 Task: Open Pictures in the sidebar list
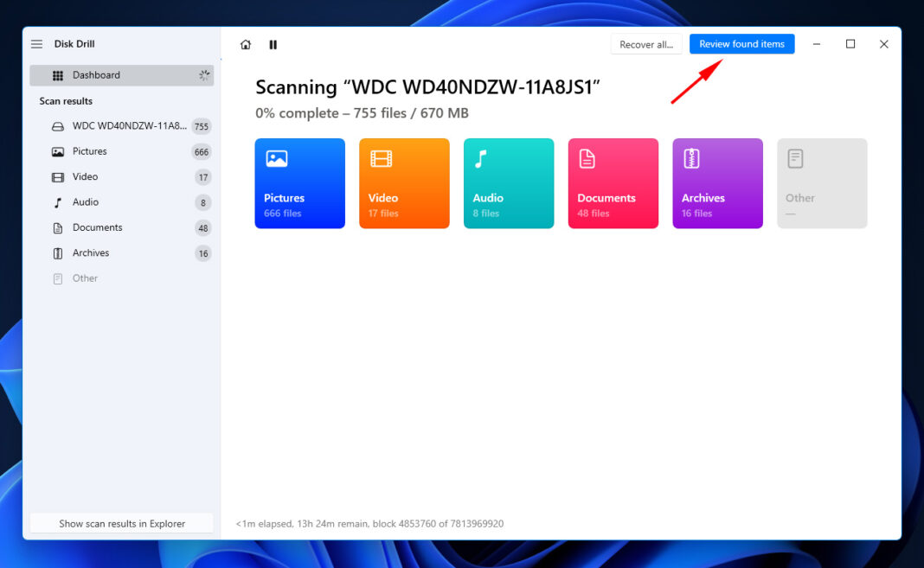(90, 151)
